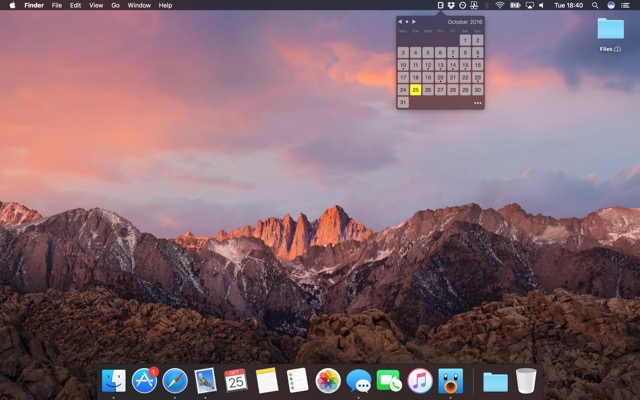The height and width of the screenshot is (400, 640).
Task: Click the calendar app menu bar icon
Action: coord(440,5)
